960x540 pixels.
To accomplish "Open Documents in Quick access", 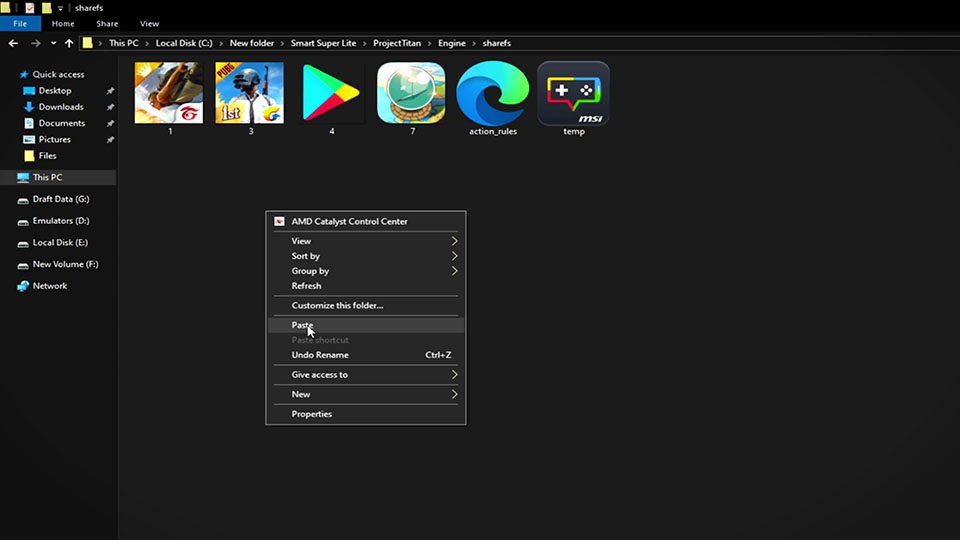I will pyautogui.click(x=61, y=123).
